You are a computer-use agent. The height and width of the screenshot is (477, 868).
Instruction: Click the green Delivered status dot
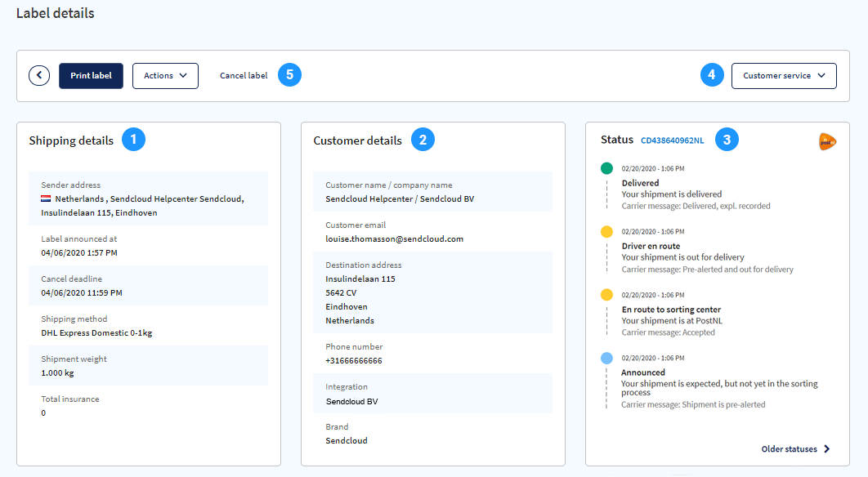pos(606,168)
